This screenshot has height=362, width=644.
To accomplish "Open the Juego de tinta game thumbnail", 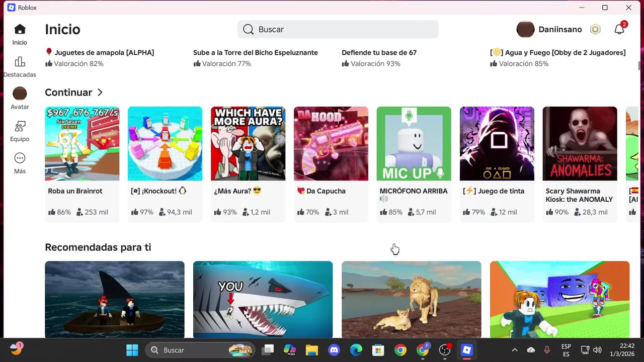I will (497, 143).
